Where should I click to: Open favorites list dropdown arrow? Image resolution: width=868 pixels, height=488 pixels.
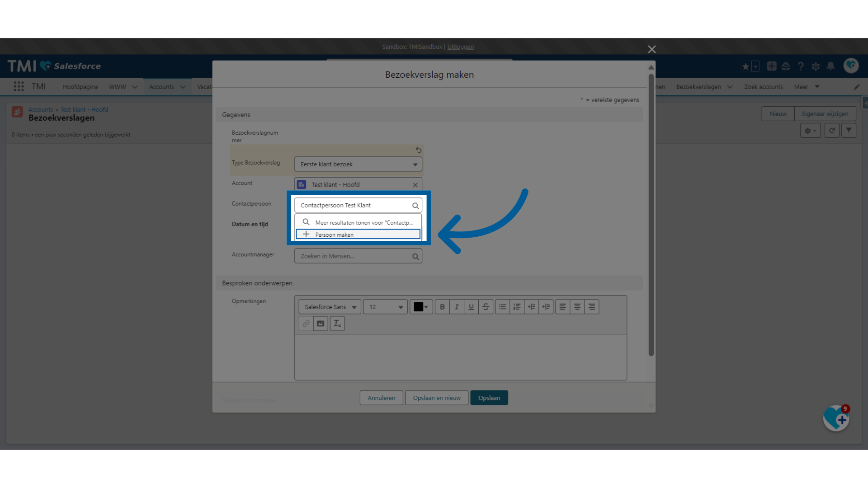[755, 66]
